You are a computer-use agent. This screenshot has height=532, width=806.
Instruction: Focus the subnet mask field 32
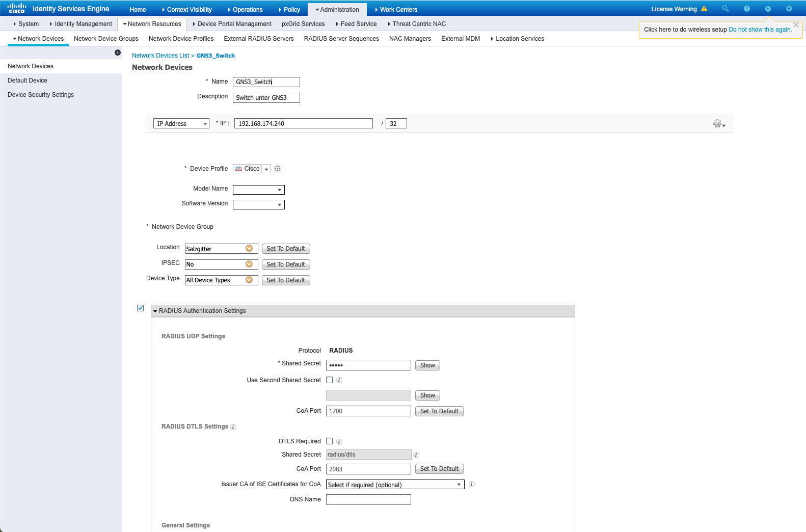[x=396, y=123]
